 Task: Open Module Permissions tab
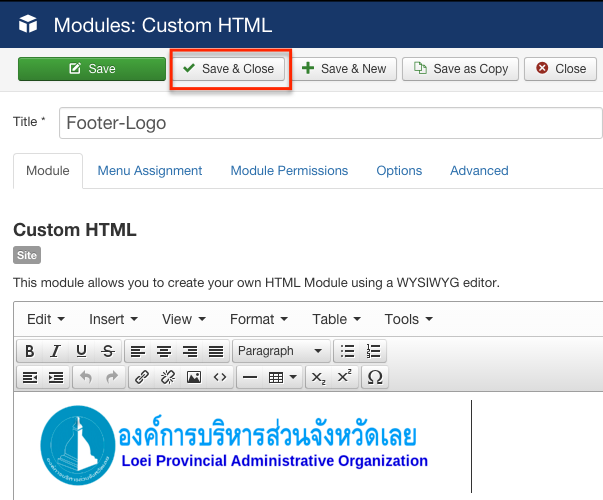tap(289, 171)
